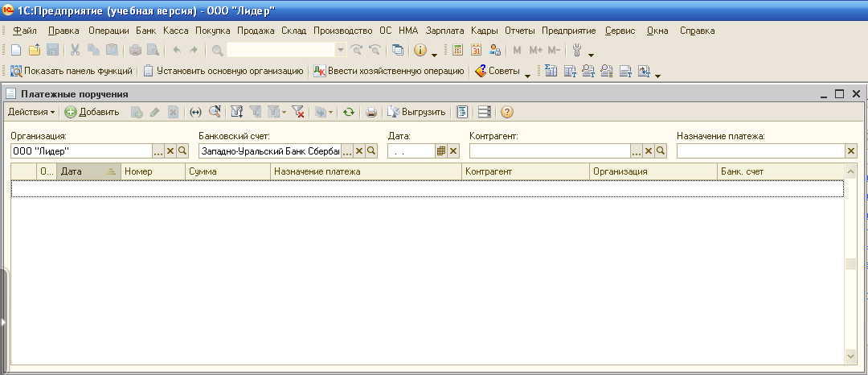The image size is (868, 375).
Task: Open Организация selection ellipsis button
Action: tap(158, 150)
